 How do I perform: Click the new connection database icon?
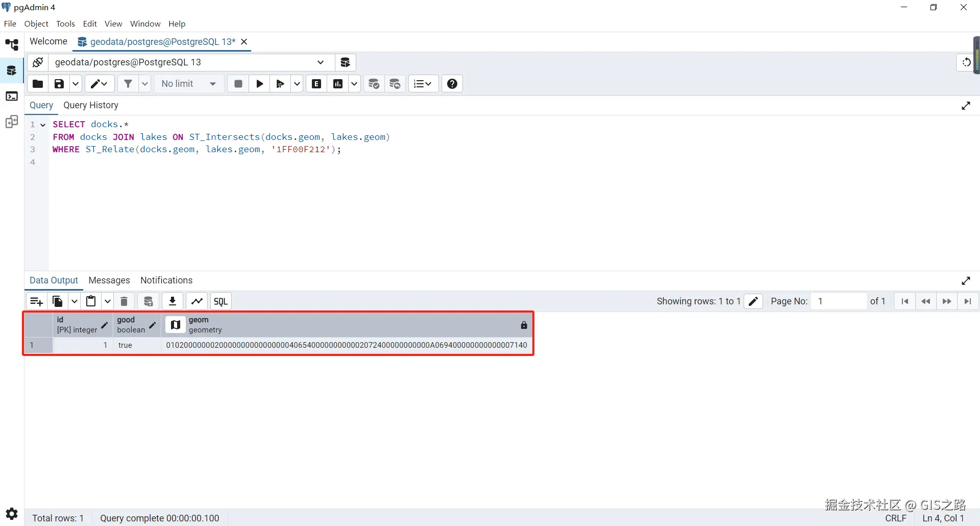pyautogui.click(x=345, y=62)
